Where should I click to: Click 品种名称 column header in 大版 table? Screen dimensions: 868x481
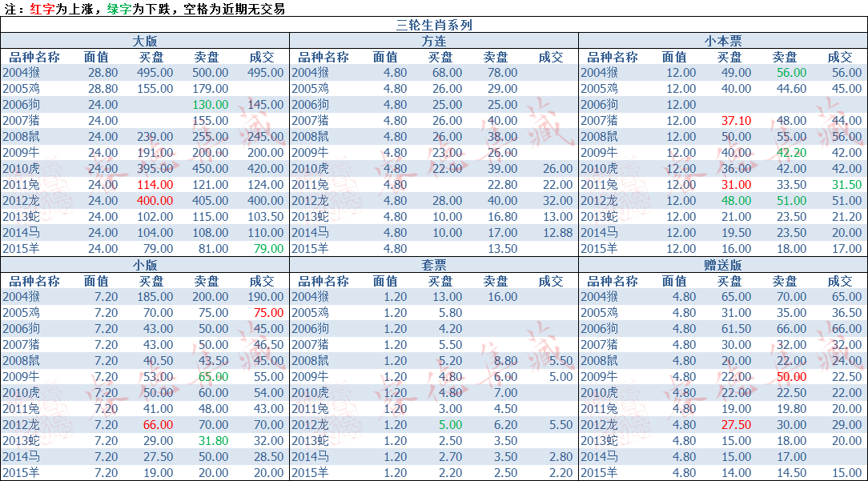pyautogui.click(x=34, y=57)
